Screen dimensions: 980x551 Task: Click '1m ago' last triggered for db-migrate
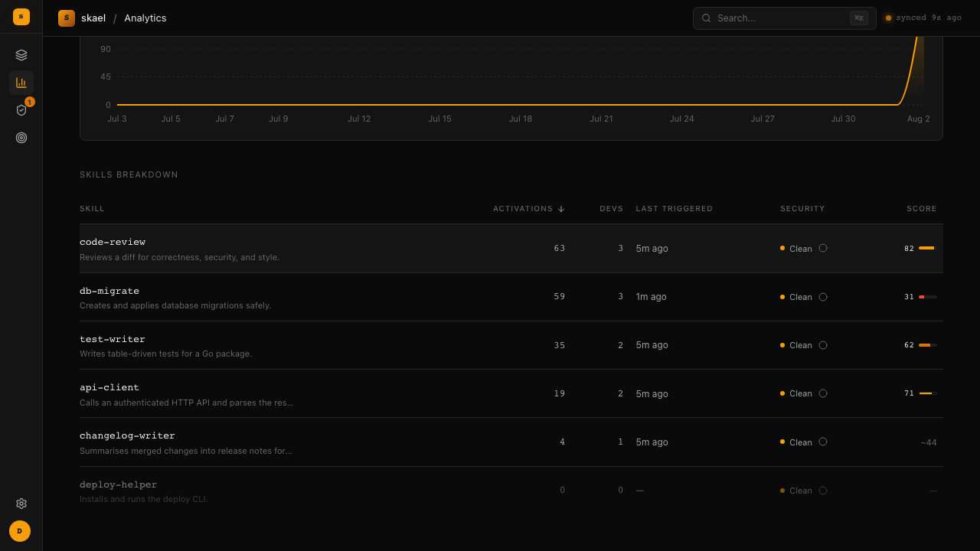point(652,297)
